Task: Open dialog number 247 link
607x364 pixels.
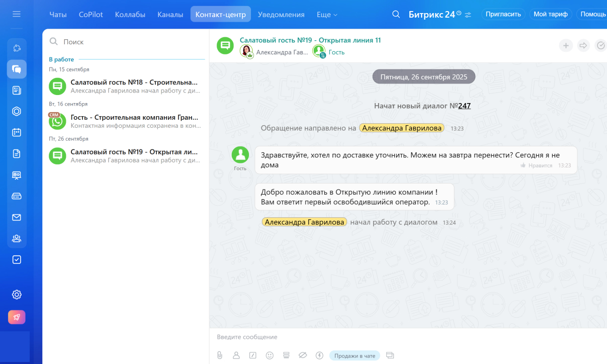Action: point(464,106)
